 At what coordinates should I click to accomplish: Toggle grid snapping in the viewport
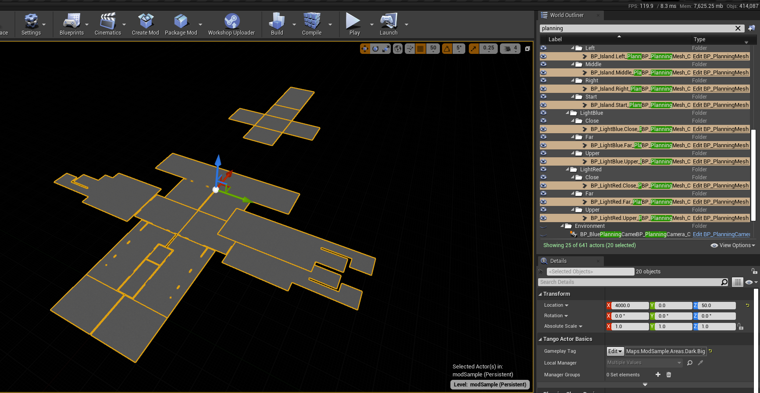pos(421,48)
